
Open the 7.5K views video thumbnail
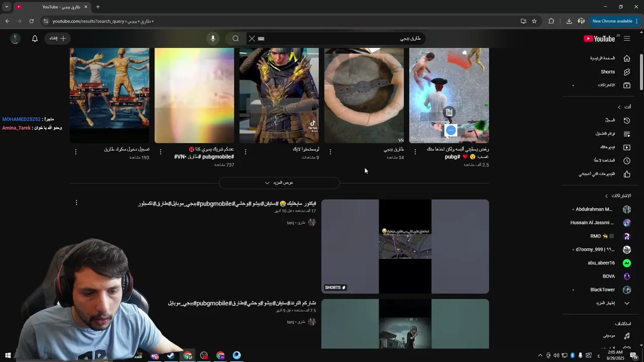click(x=405, y=324)
